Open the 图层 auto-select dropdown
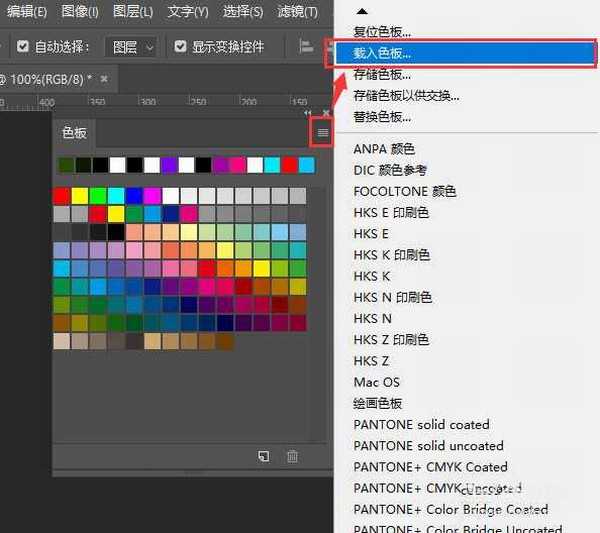The width and height of the screenshot is (600, 533). click(x=133, y=46)
